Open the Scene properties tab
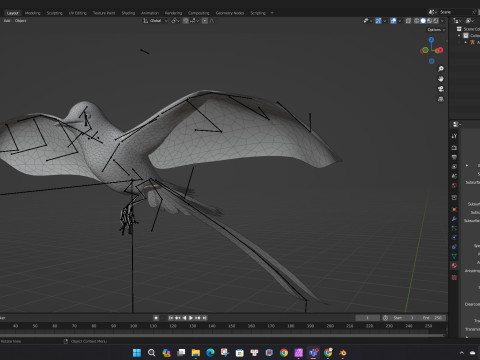The image size is (480, 360). 454,176
